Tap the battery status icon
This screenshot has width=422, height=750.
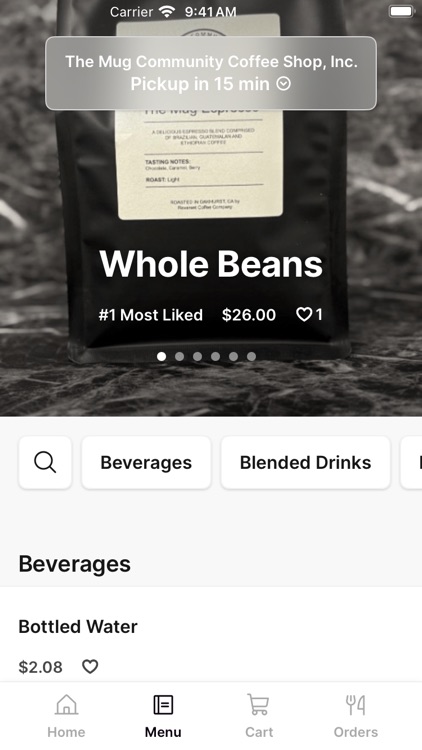pyautogui.click(x=401, y=11)
